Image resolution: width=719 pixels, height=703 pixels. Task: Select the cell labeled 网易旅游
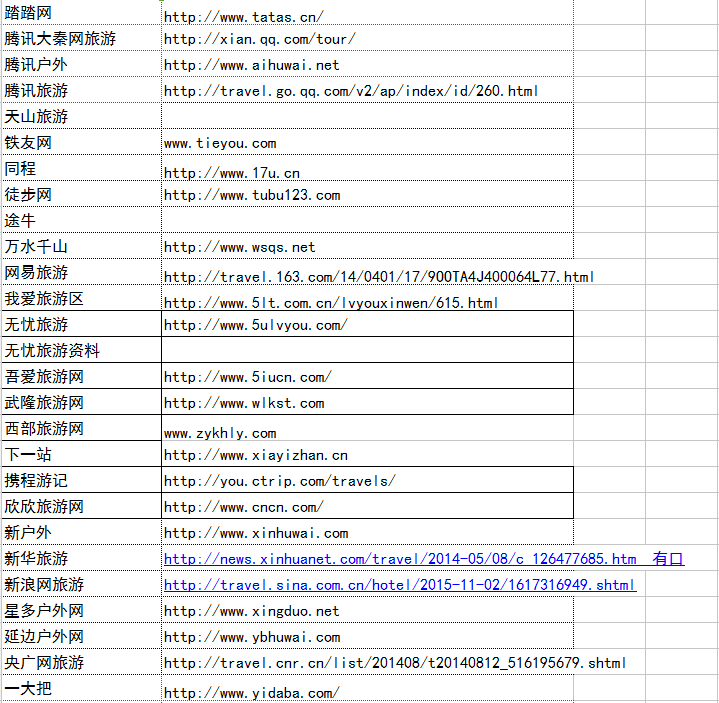click(x=82, y=271)
